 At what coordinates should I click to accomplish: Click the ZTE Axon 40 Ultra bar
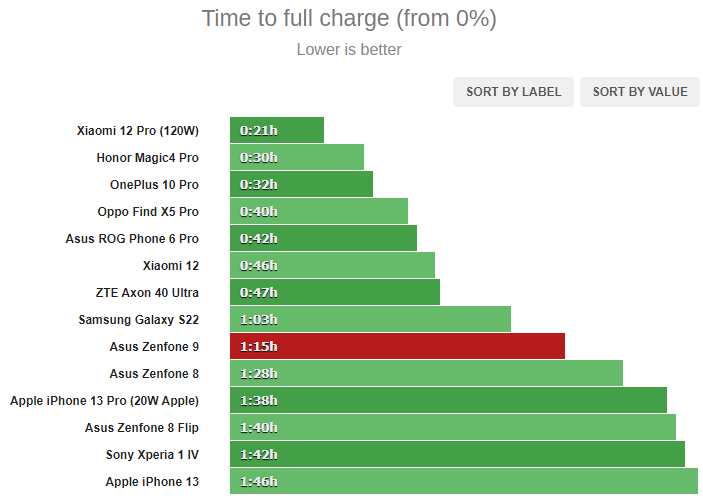(x=335, y=292)
